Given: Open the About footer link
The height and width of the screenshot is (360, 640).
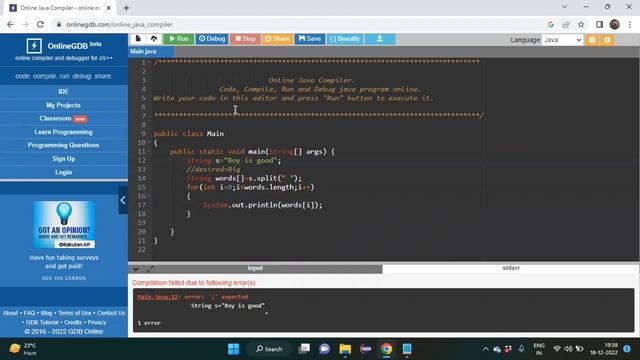Looking at the screenshot, I should 10,313.
